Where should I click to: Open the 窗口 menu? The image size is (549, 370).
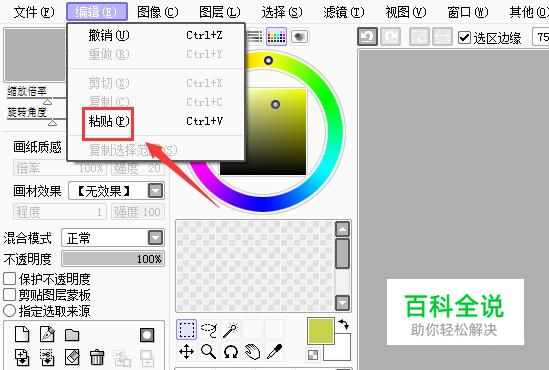click(468, 12)
